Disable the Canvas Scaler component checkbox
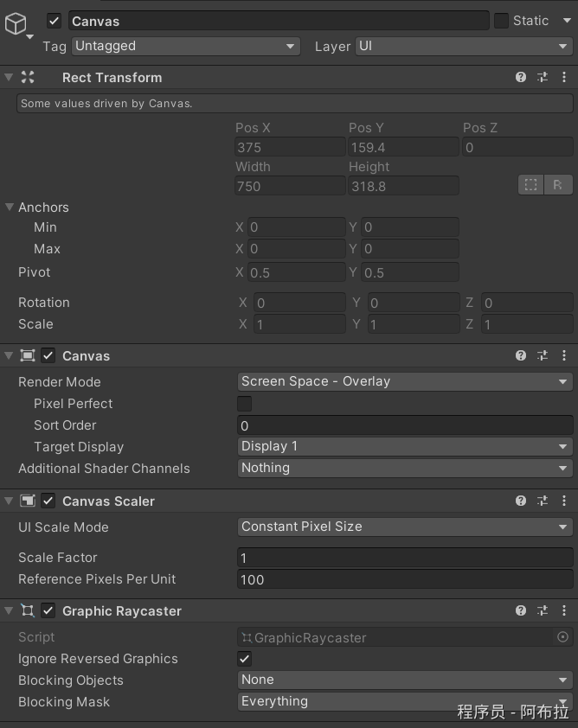Screen dimensions: 578x728 (x=48, y=501)
